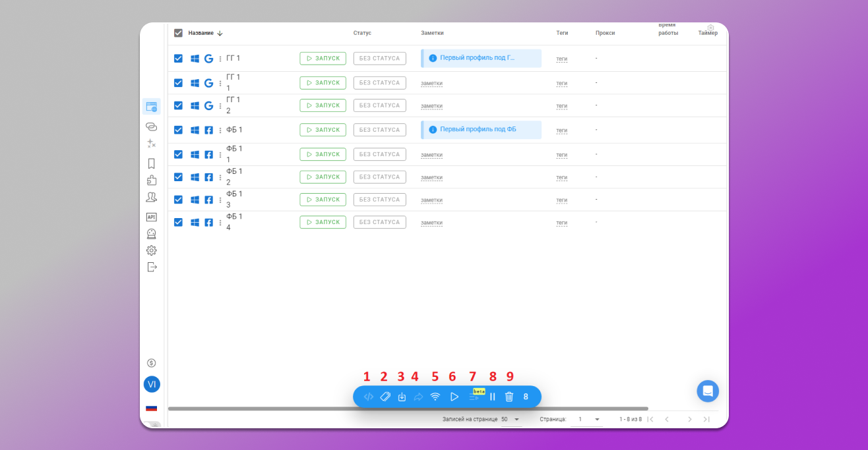This screenshot has width=868, height=450.
Task: Uncheck the checkbox for profile ГГ 1 2
Action: pos(178,105)
